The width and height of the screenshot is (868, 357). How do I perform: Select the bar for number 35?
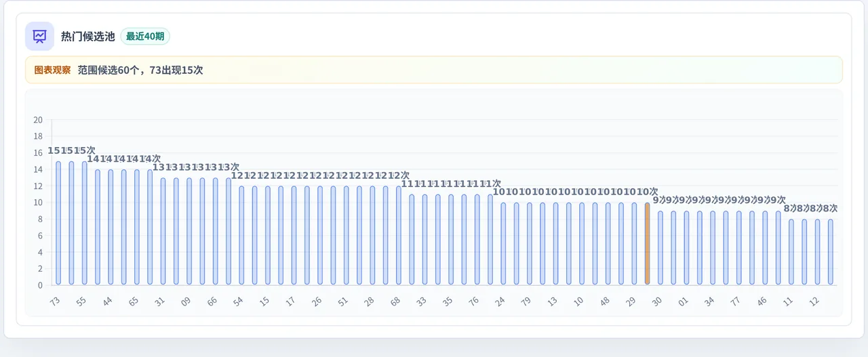pyautogui.click(x=451, y=240)
